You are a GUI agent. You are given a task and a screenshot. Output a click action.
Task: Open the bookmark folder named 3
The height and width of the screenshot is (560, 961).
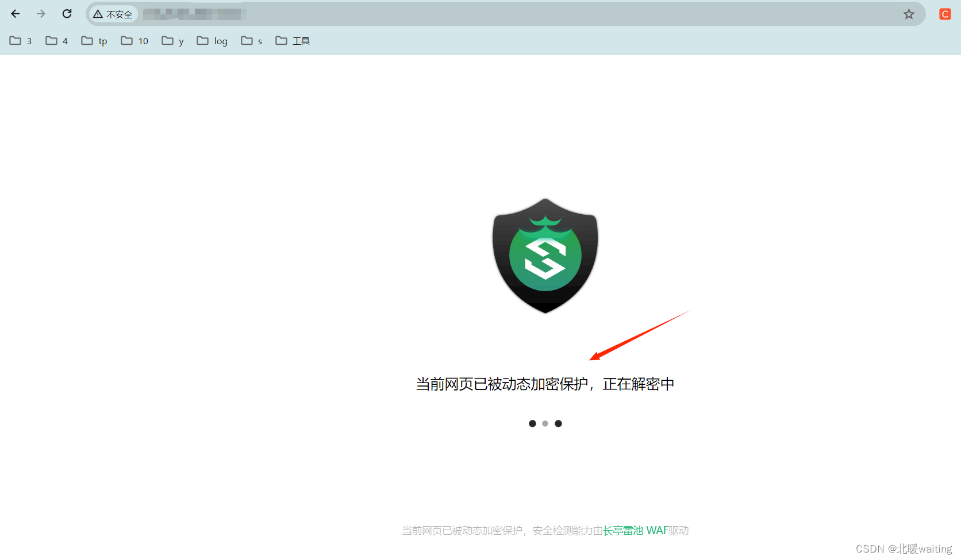point(21,41)
